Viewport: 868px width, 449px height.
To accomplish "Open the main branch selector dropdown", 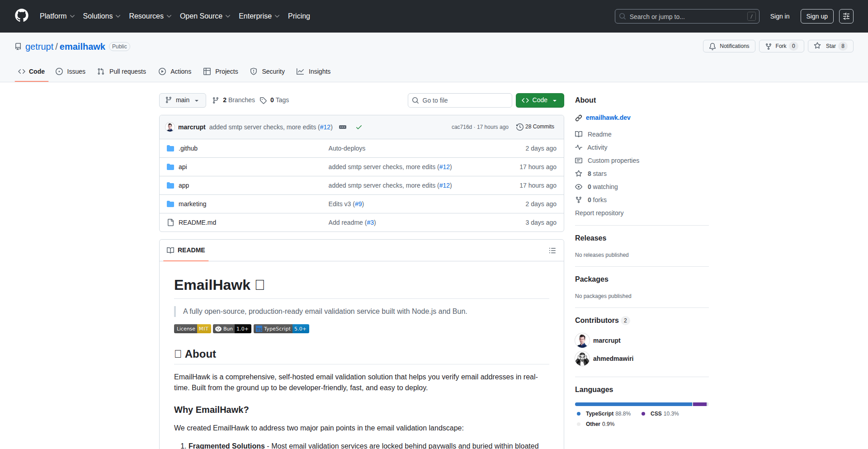I will pyautogui.click(x=183, y=100).
